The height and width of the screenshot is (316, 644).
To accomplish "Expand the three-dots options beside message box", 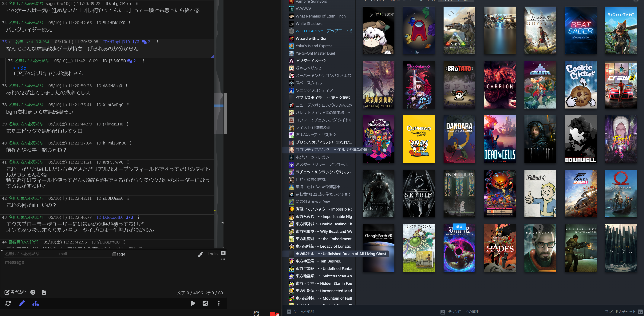I will click(x=223, y=259).
